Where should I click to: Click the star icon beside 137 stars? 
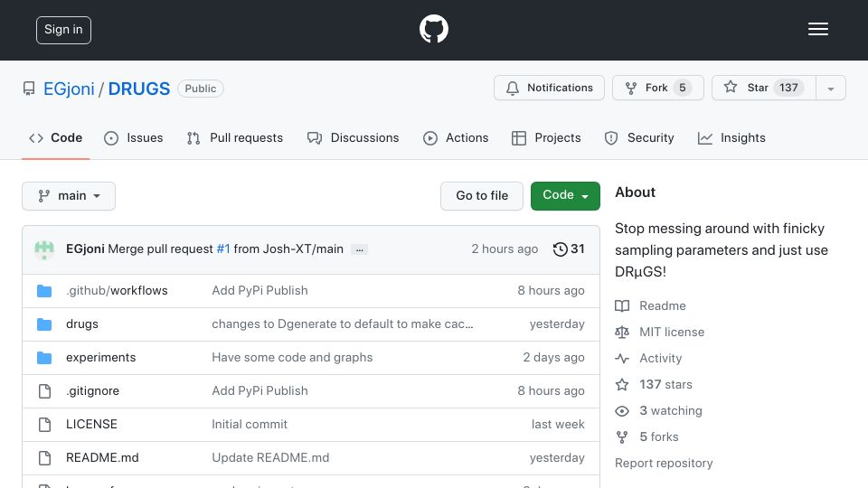pyautogui.click(x=622, y=385)
